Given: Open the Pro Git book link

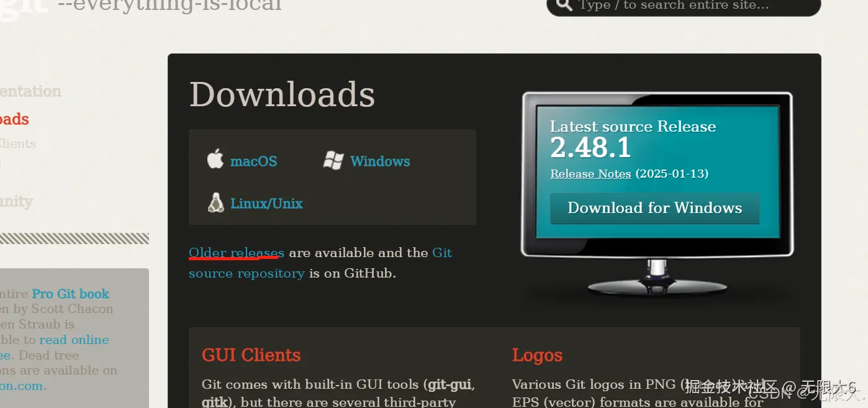Looking at the screenshot, I should (x=71, y=294).
